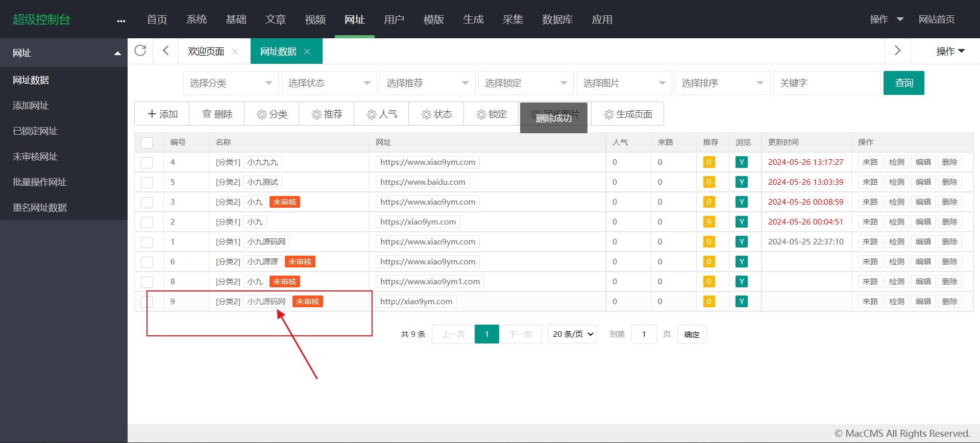Check the checkbox for row number 4
The height and width of the screenshot is (443, 980).
pos(146,163)
